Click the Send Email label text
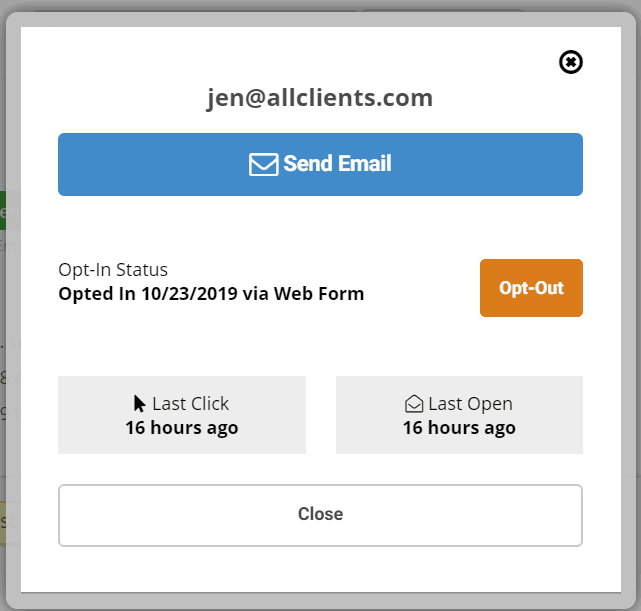The image size is (641, 611). (338, 164)
